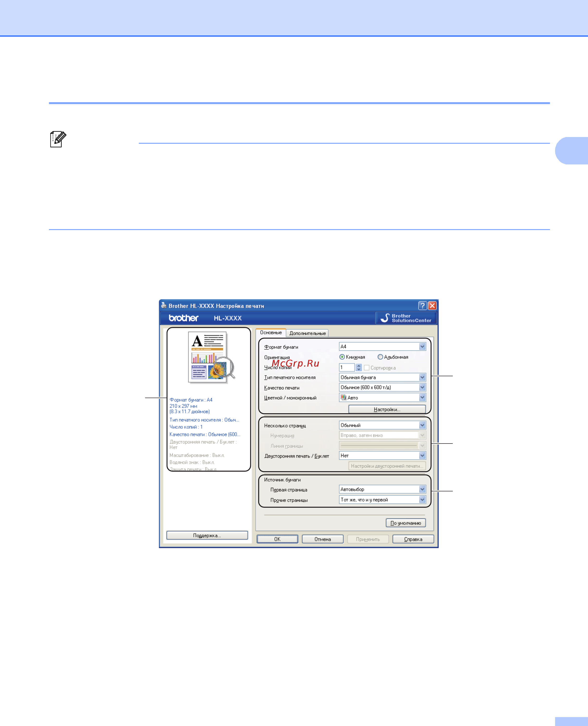Click 'Формат бумаги : A4' summary text
The height and width of the screenshot is (726, 588).
[x=191, y=400]
